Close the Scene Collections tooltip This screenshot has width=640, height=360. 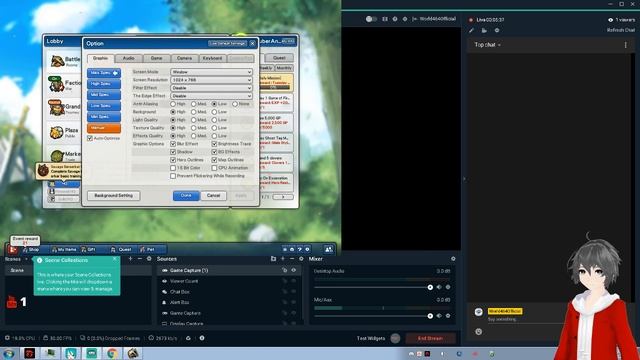click(115, 259)
